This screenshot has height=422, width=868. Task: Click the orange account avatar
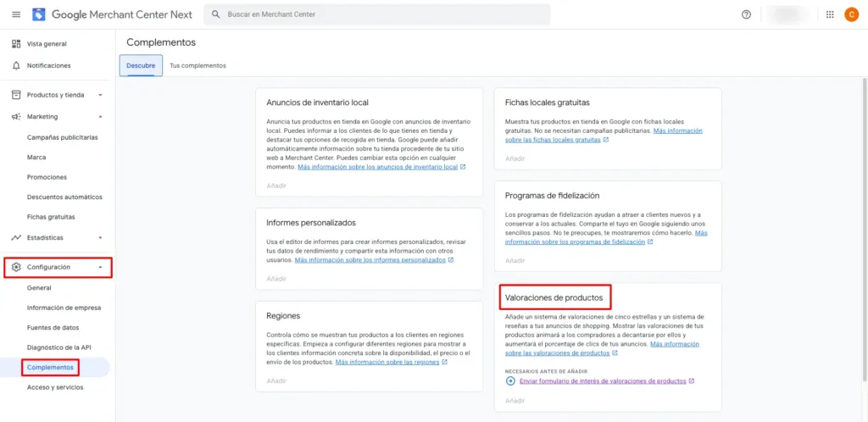851,14
